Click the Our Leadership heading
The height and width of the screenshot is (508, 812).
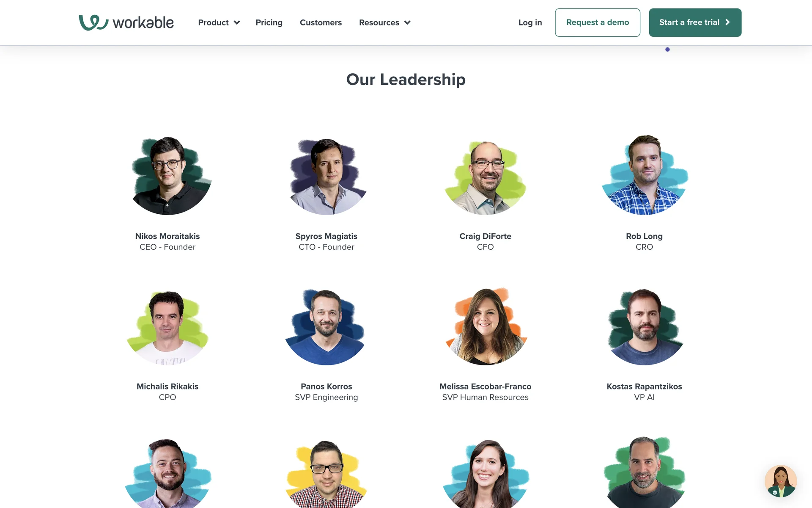(406, 80)
